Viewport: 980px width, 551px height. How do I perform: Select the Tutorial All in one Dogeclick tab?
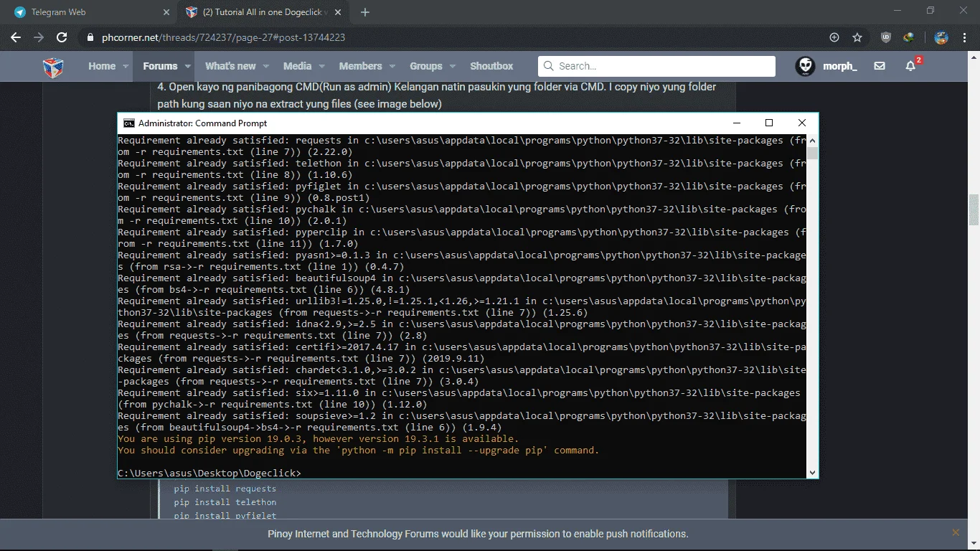pyautogui.click(x=264, y=12)
